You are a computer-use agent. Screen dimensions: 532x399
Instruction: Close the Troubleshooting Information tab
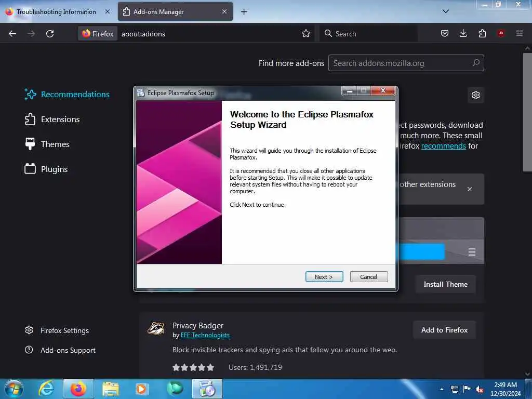[x=107, y=11]
